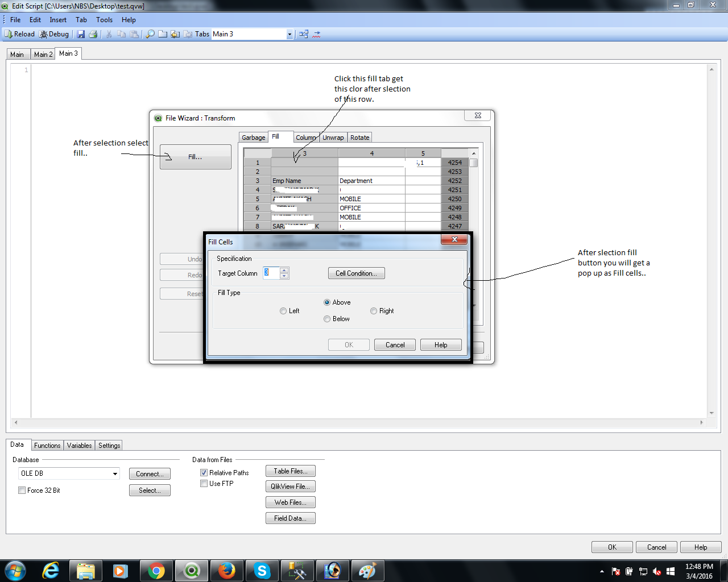The width and height of the screenshot is (728, 582).
Task: Open search with the magnifying glass icon
Action: [x=150, y=34]
